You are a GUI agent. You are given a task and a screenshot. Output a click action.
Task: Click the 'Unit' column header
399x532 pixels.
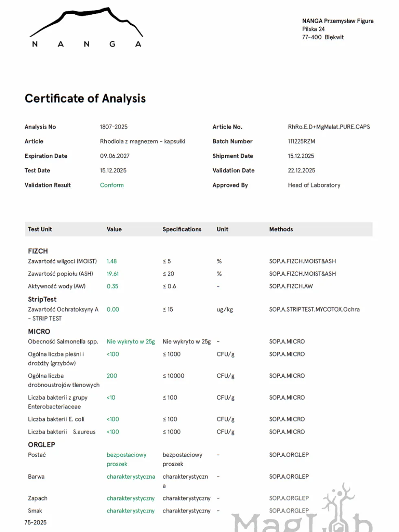[223, 229]
